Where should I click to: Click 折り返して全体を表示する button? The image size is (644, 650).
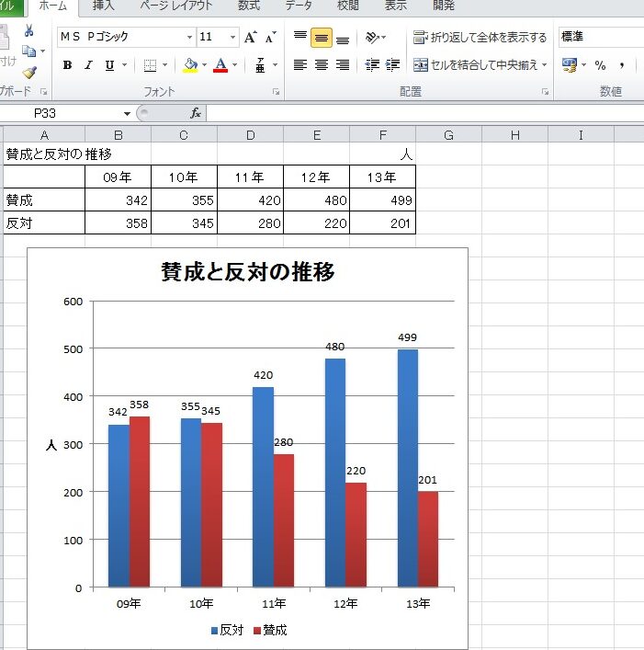tap(480, 38)
